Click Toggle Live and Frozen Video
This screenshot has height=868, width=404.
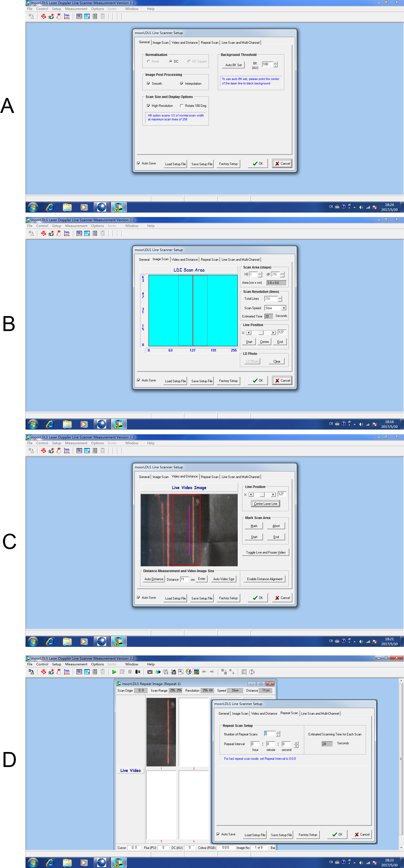pyautogui.click(x=266, y=552)
